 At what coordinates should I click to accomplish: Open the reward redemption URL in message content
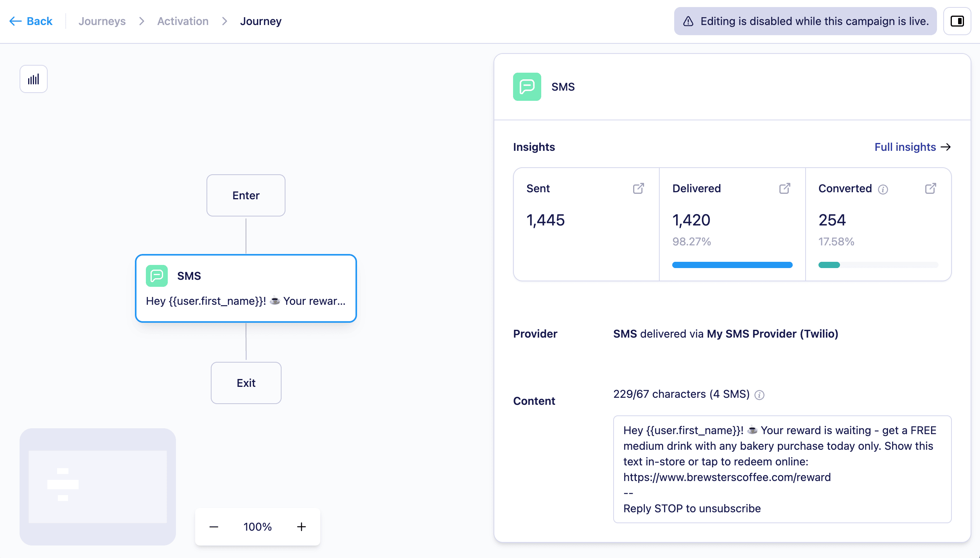(727, 477)
